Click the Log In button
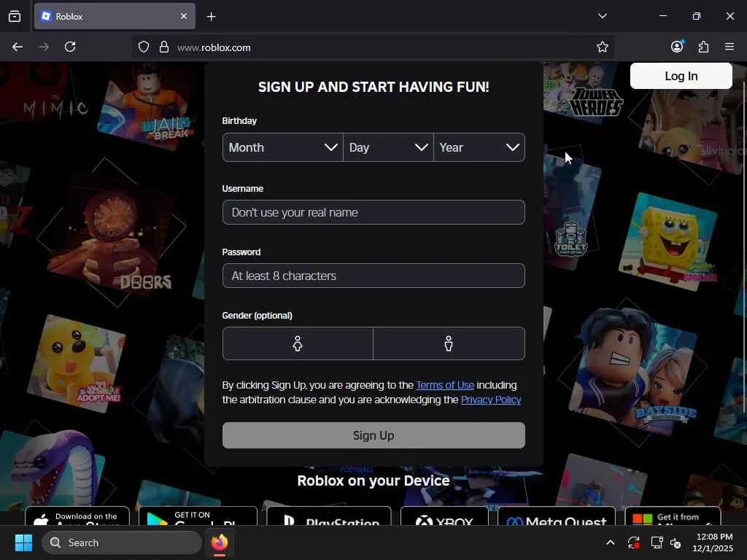The image size is (747, 560). point(681,76)
